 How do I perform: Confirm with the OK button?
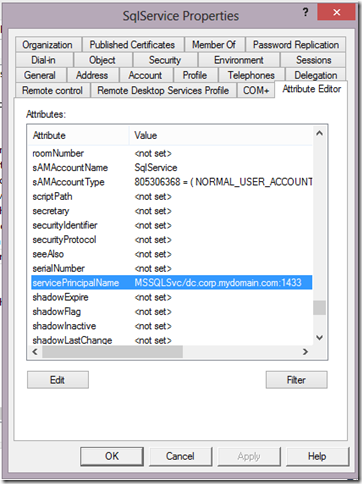tap(112, 456)
